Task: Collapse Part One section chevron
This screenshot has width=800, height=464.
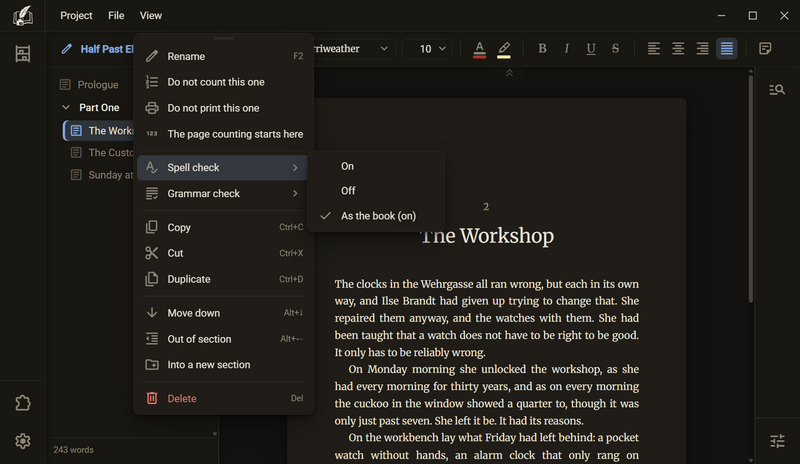Action: [x=66, y=108]
